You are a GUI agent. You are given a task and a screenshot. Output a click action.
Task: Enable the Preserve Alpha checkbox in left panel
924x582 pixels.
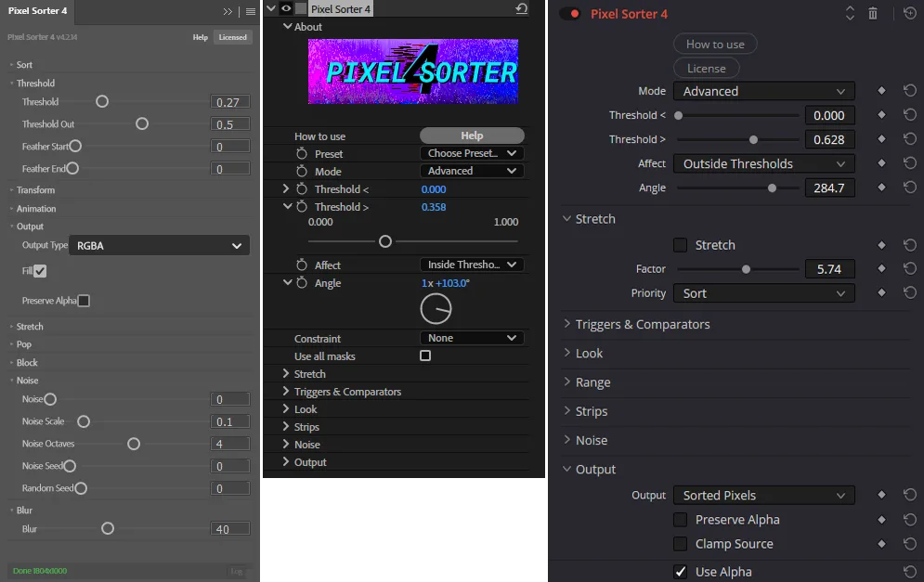[x=84, y=301]
